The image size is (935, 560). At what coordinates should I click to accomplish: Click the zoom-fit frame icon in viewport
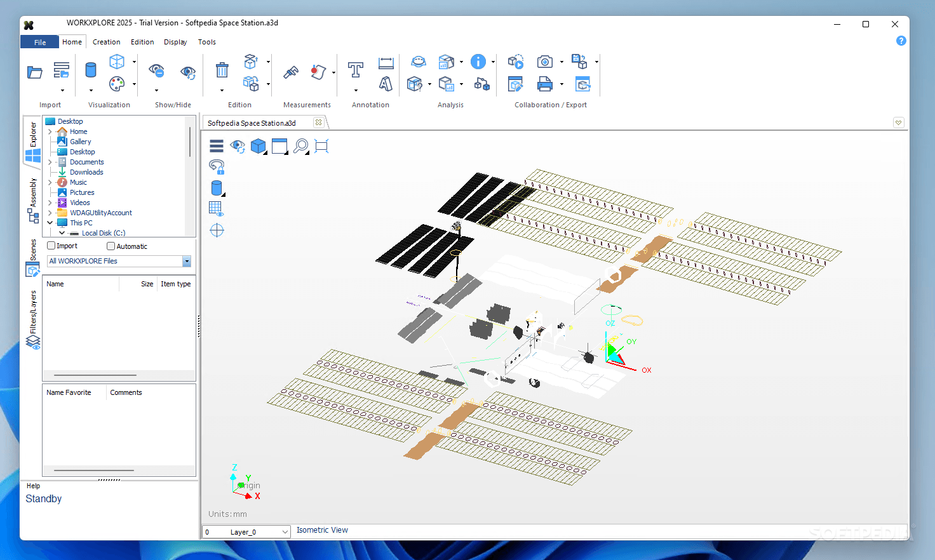click(x=321, y=146)
